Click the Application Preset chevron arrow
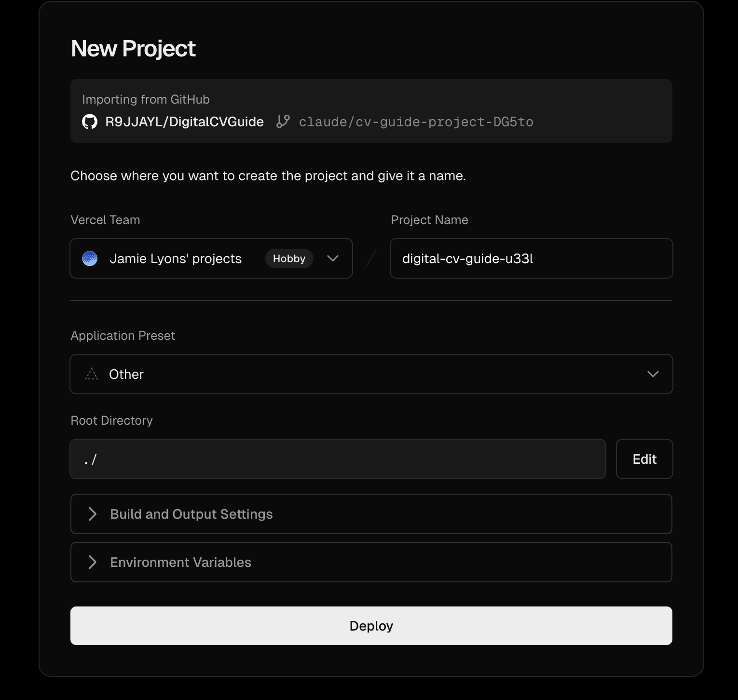This screenshot has height=700, width=738. pos(653,374)
